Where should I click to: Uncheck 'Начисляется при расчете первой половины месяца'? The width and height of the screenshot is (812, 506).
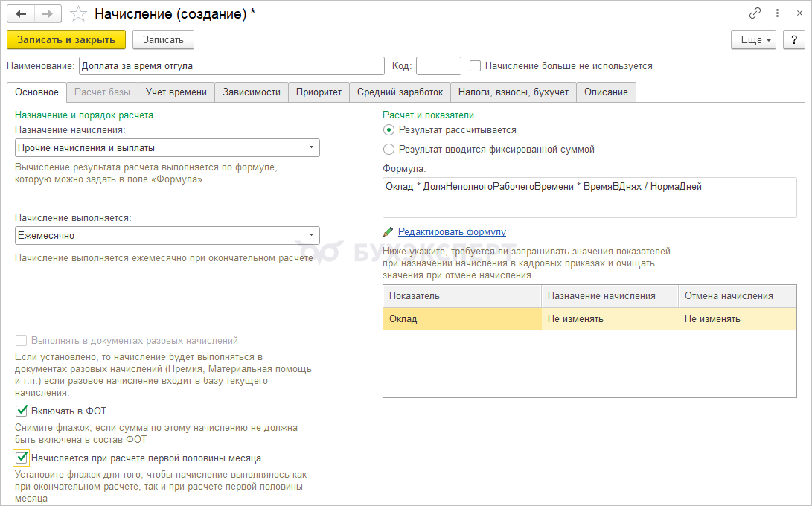pyautogui.click(x=22, y=458)
